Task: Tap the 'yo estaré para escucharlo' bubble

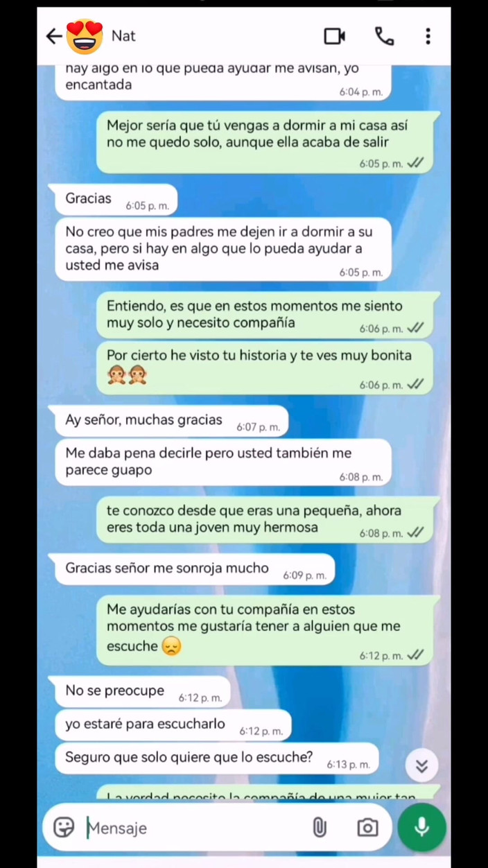Action: click(173, 725)
